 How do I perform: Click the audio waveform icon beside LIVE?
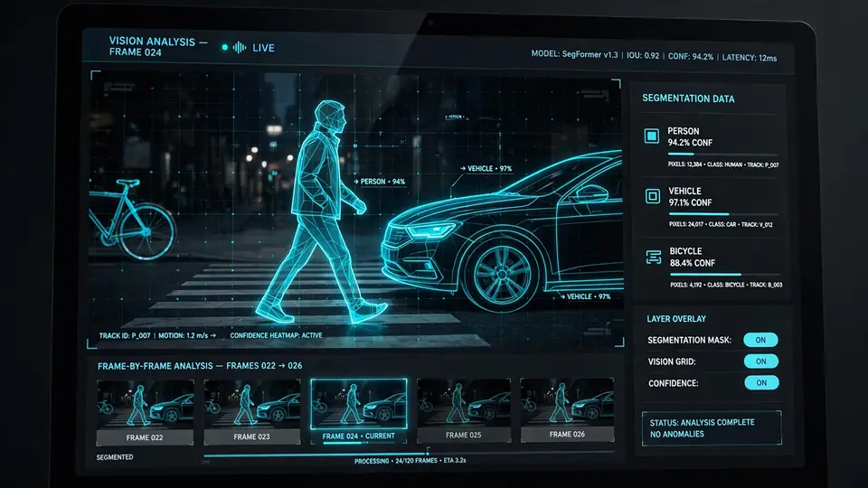[x=239, y=48]
